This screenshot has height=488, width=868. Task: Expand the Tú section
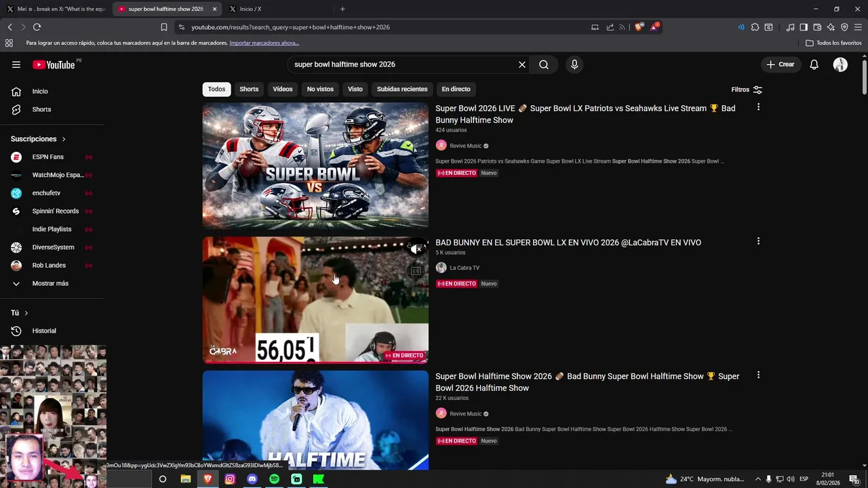(x=19, y=312)
